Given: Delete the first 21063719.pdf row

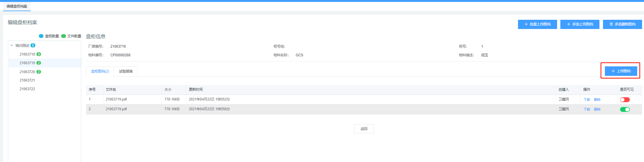Looking at the screenshot, I should [597, 100].
